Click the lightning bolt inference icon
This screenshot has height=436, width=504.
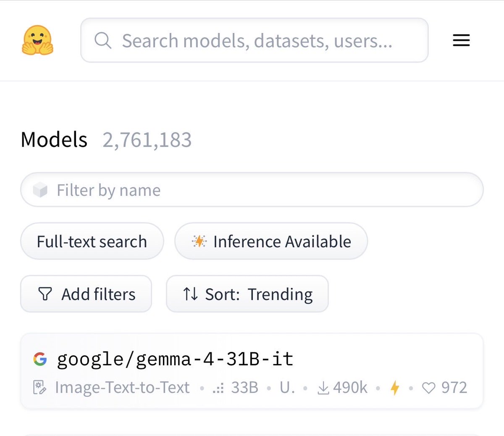coord(394,388)
